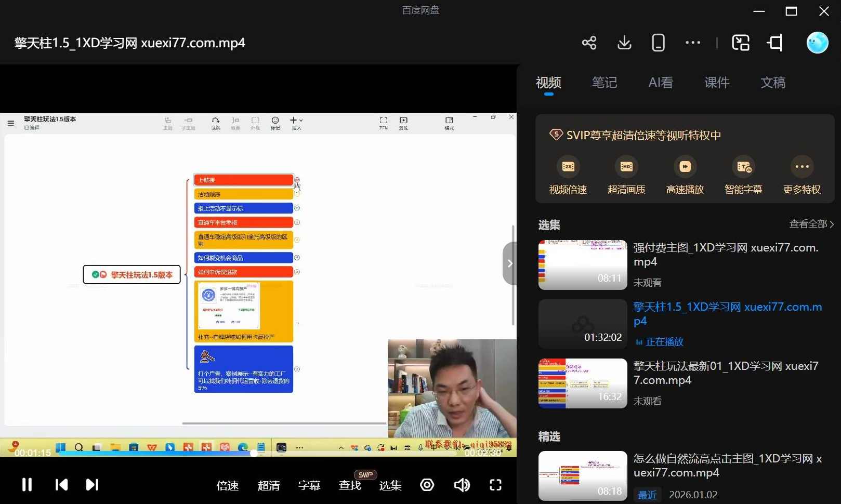Activate the picture-in-picture mini window icon

[x=740, y=43]
